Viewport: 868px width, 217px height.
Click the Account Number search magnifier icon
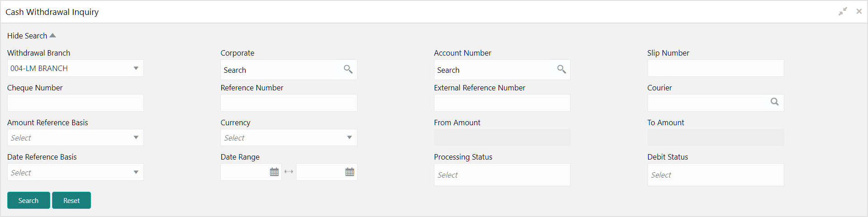(x=562, y=69)
